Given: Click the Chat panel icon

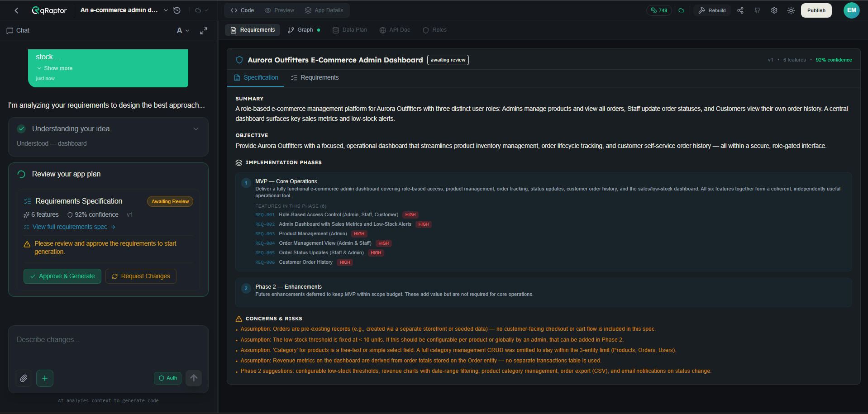Looking at the screenshot, I should coord(10,31).
